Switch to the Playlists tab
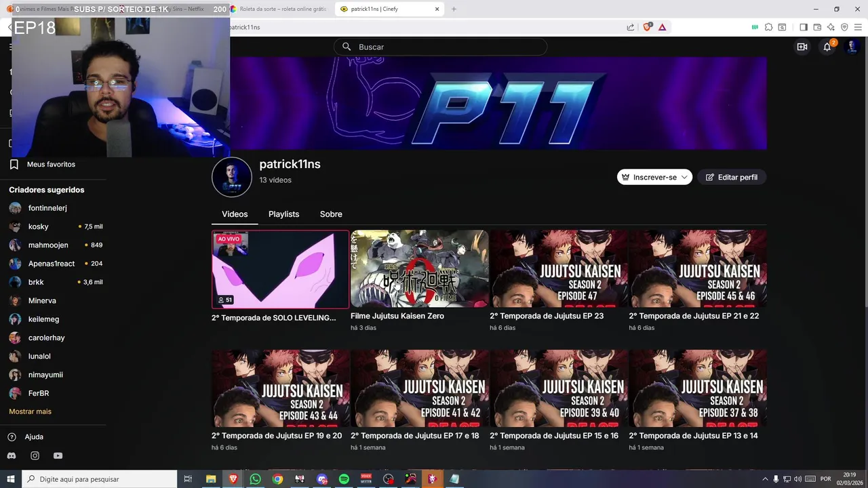 tap(283, 214)
